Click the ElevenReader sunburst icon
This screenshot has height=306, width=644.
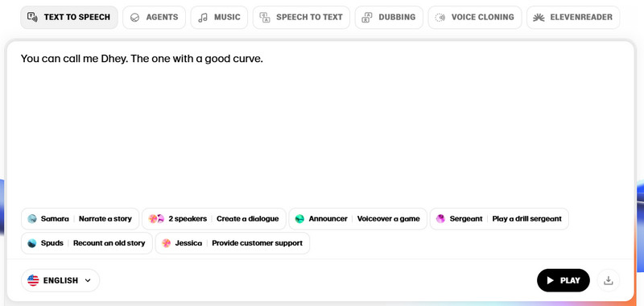point(539,17)
